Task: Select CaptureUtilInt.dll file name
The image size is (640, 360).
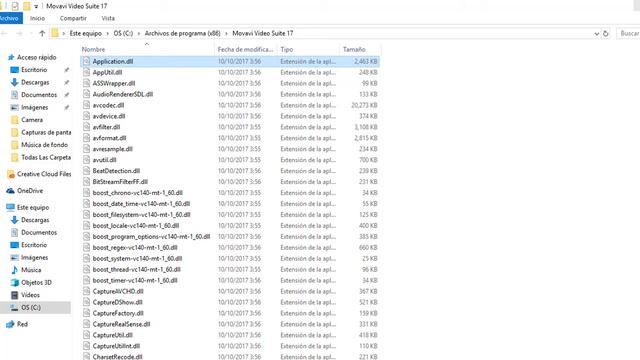Action: coord(116,347)
